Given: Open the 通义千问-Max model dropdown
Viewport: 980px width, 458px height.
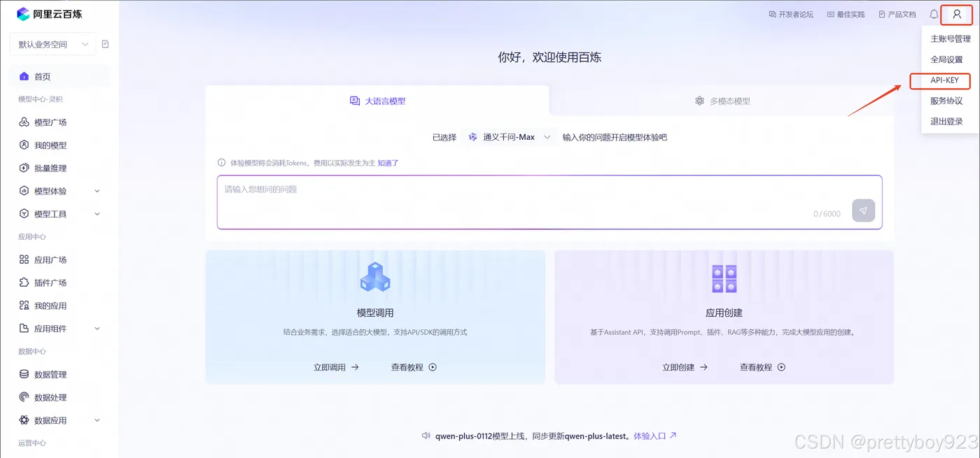Looking at the screenshot, I should [x=509, y=137].
